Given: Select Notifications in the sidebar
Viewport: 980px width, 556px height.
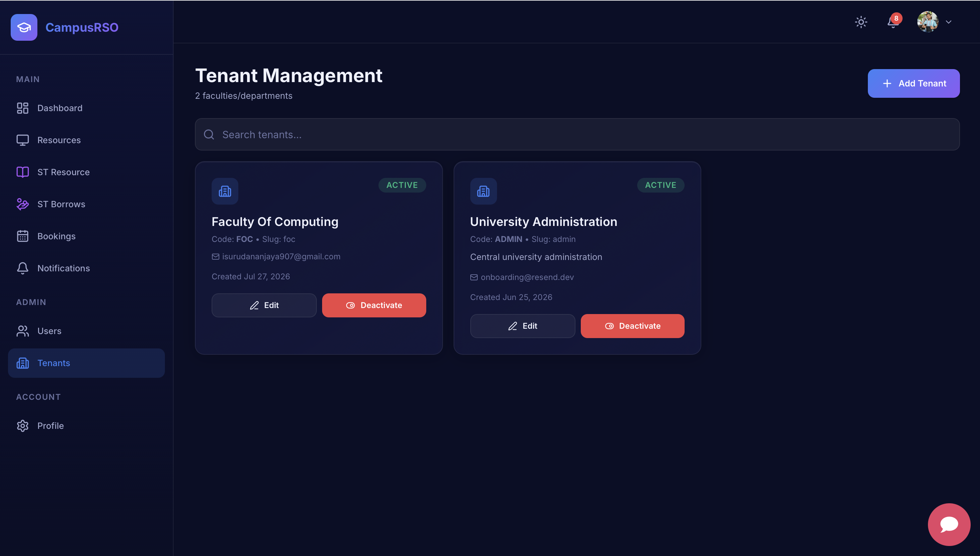Looking at the screenshot, I should click(86, 268).
